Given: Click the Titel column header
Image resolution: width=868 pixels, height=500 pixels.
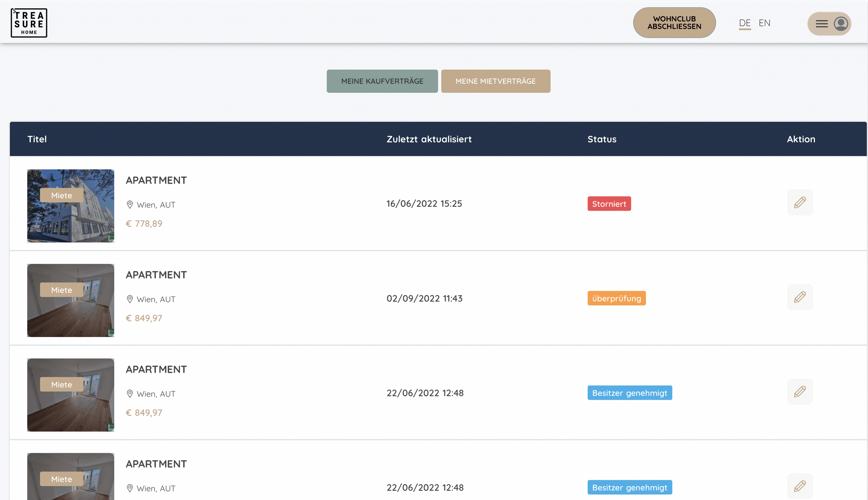Looking at the screenshot, I should coord(37,139).
